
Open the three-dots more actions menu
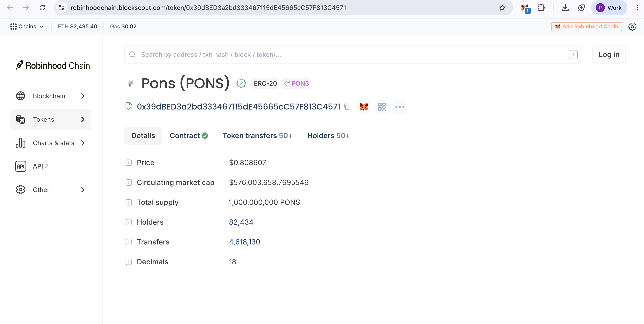tap(400, 107)
